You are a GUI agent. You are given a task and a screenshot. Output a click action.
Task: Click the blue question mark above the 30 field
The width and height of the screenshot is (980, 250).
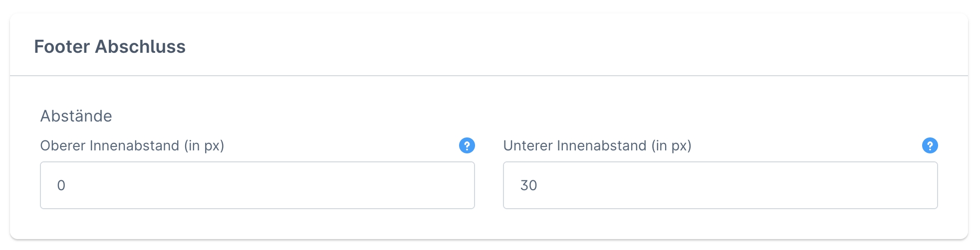(930, 146)
